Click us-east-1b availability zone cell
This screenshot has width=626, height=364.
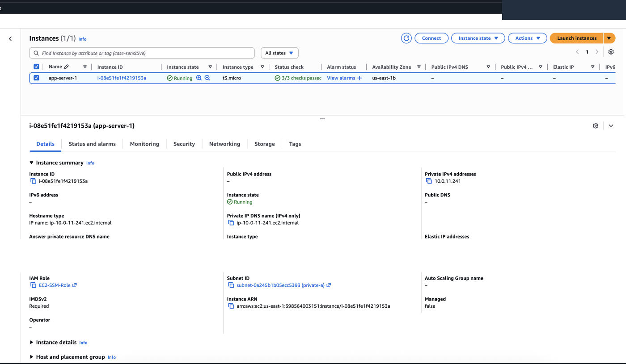(384, 78)
